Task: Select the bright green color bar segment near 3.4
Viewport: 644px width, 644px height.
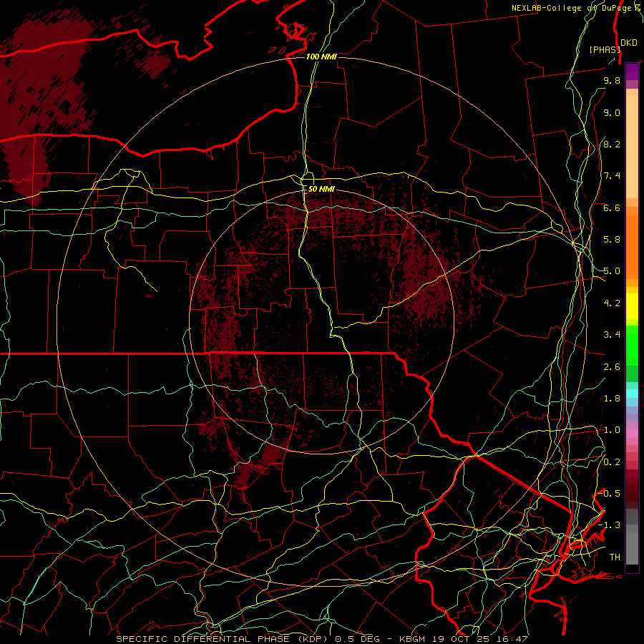Action: point(632,346)
